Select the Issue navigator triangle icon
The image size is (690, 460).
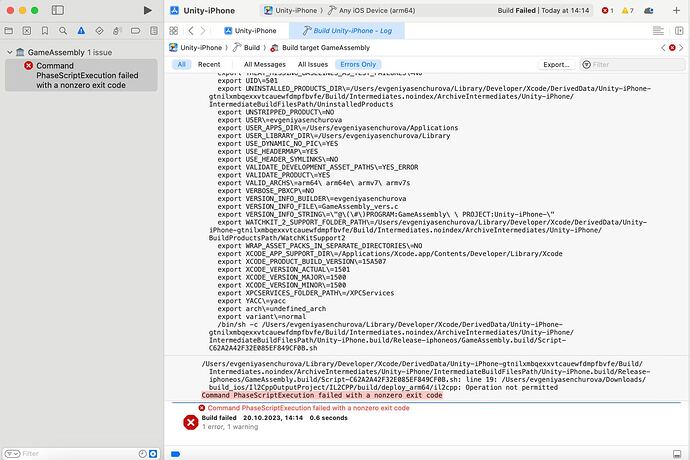[81, 31]
